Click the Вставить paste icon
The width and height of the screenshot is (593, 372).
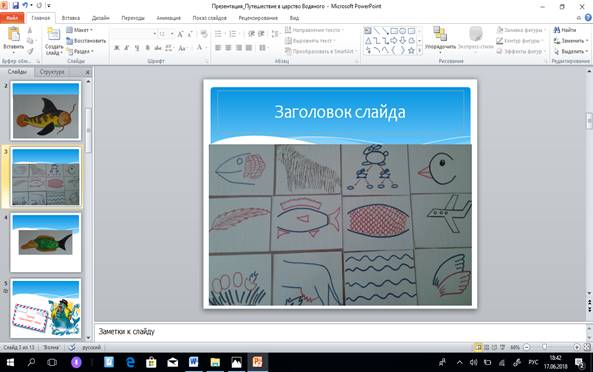pyautogui.click(x=14, y=35)
